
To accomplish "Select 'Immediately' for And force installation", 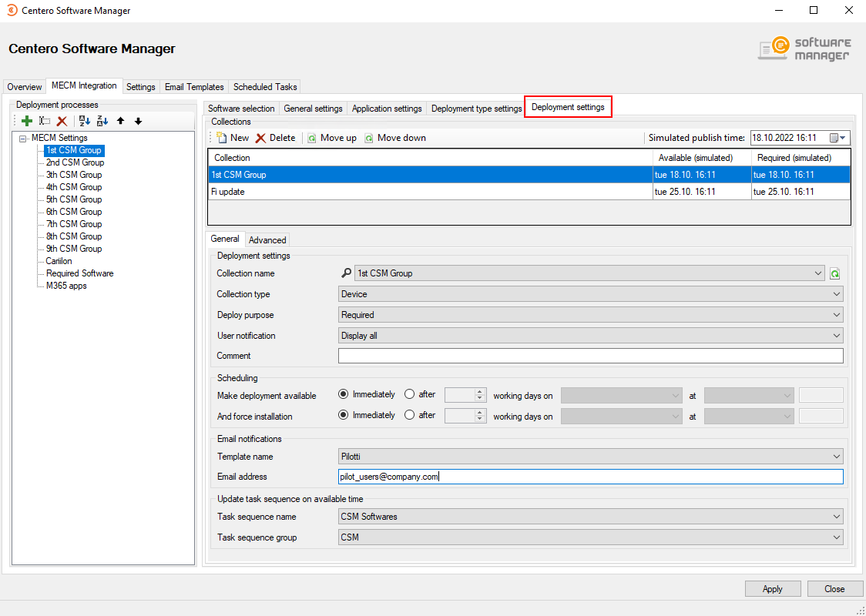I will click(x=344, y=415).
